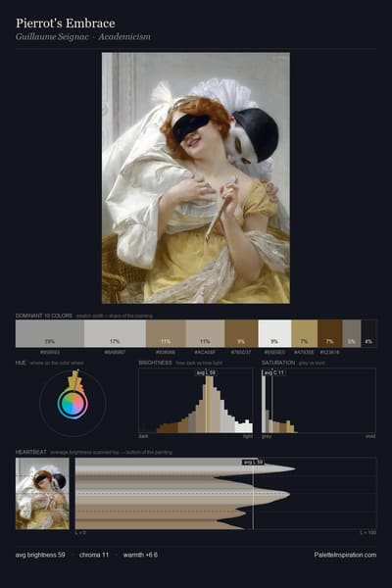The width and height of the screenshot is (392, 588).
Task: Open the heartbeat painting thumbnail
Action: [x=42, y=494]
